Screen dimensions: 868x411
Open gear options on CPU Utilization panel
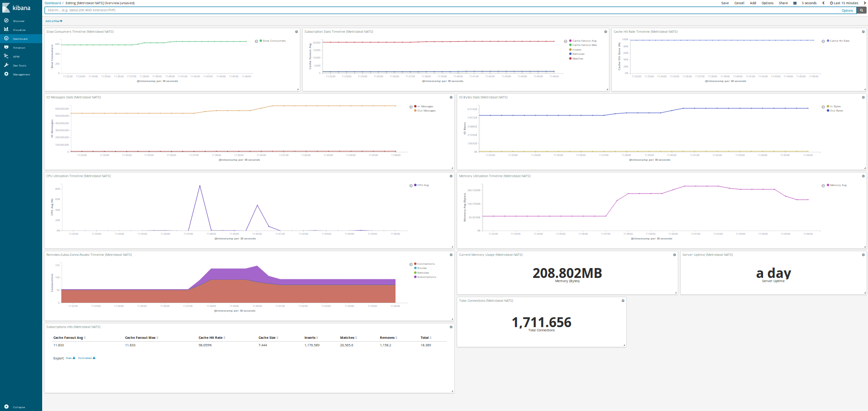click(x=451, y=176)
